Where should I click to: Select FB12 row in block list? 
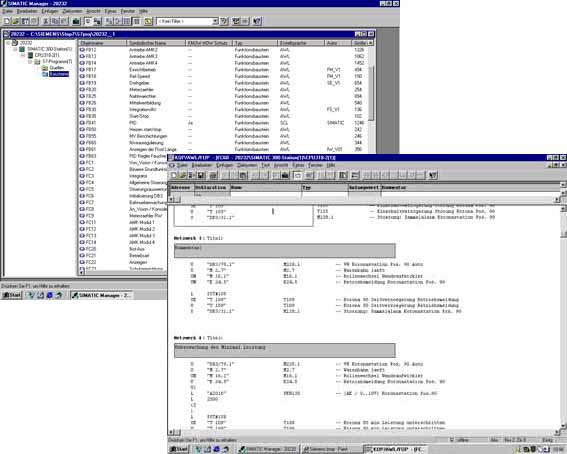click(x=91, y=50)
